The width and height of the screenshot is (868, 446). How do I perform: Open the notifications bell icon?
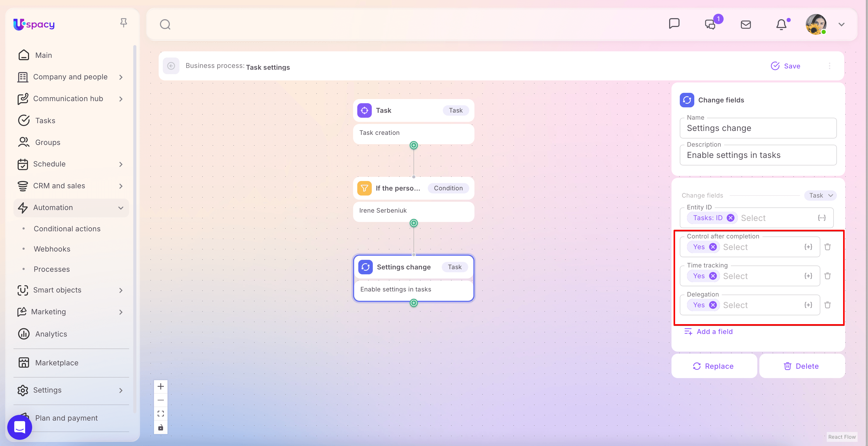click(x=781, y=24)
